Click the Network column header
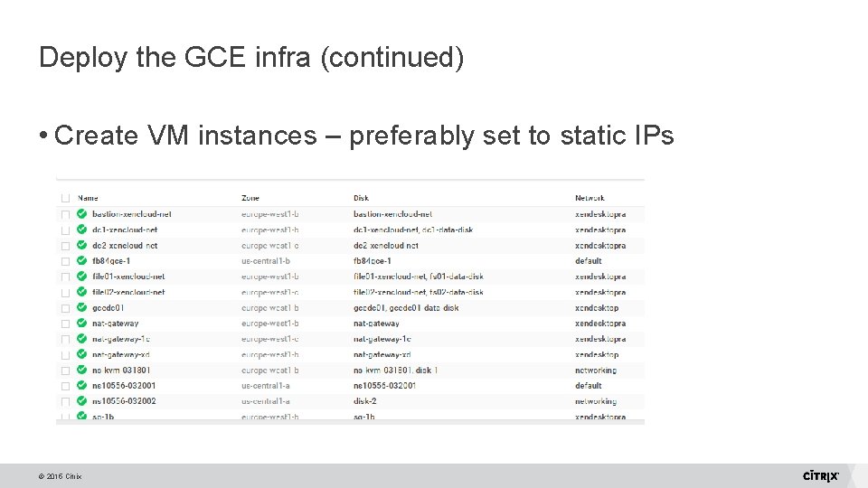868x488 pixels. pos(590,198)
